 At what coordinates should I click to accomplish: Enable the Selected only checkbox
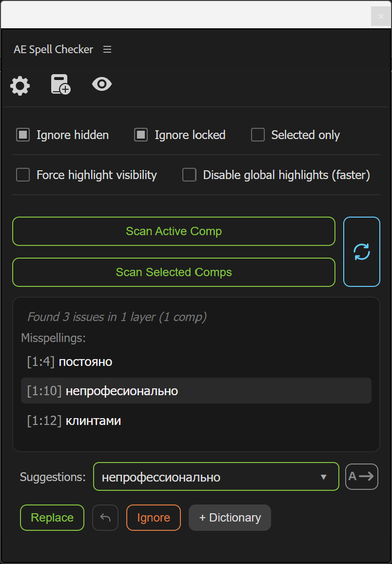click(258, 135)
